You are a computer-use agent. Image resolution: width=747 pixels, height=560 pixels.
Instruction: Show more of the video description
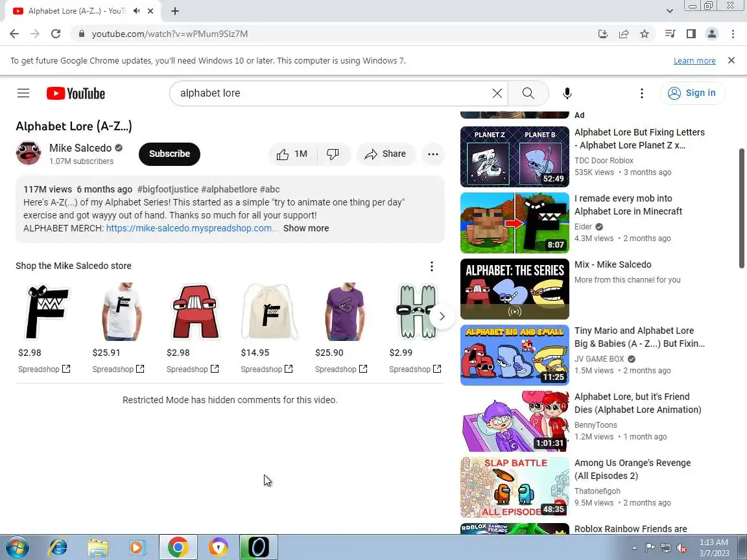tap(306, 228)
